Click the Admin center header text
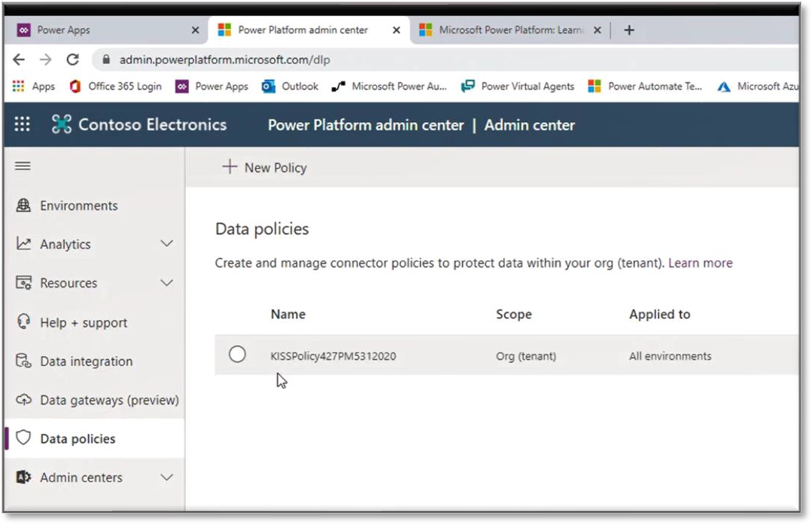 tap(529, 125)
